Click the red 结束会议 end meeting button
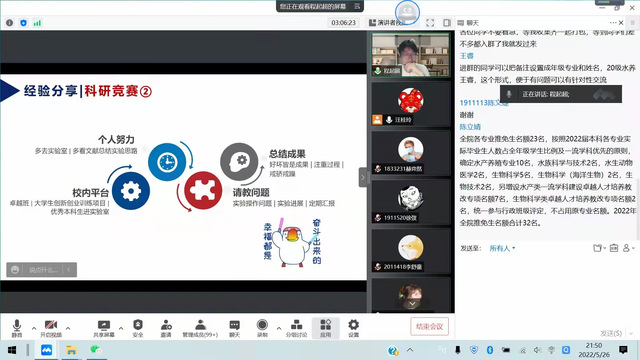The height and width of the screenshot is (360, 640). (x=429, y=327)
